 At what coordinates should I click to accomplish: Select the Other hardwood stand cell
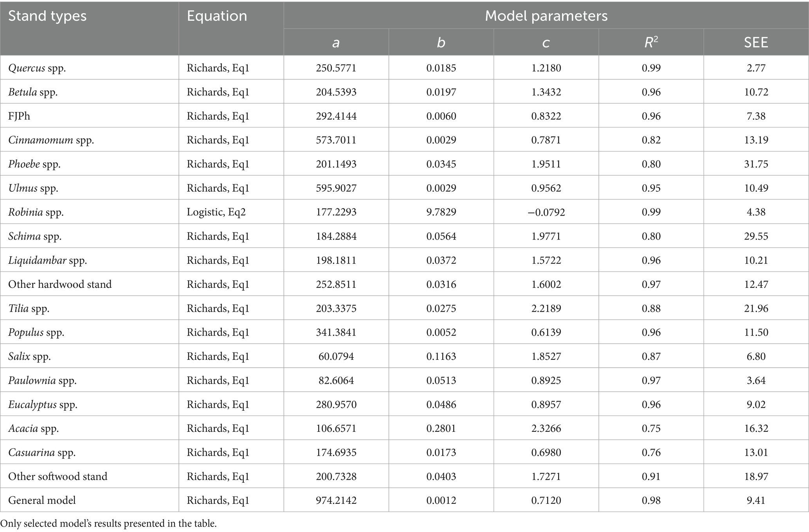[x=60, y=284]
